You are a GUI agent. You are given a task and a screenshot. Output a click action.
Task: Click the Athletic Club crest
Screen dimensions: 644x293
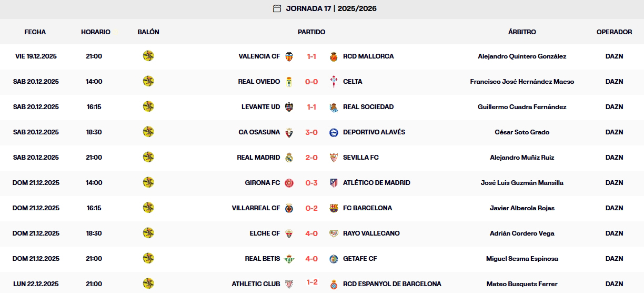tap(289, 284)
